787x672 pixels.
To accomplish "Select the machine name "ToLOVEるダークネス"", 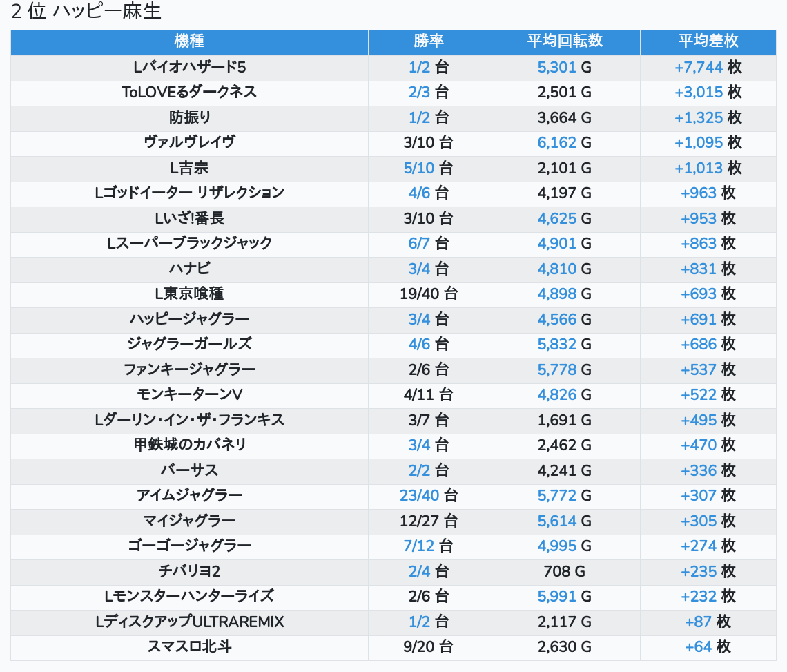I will click(189, 93).
